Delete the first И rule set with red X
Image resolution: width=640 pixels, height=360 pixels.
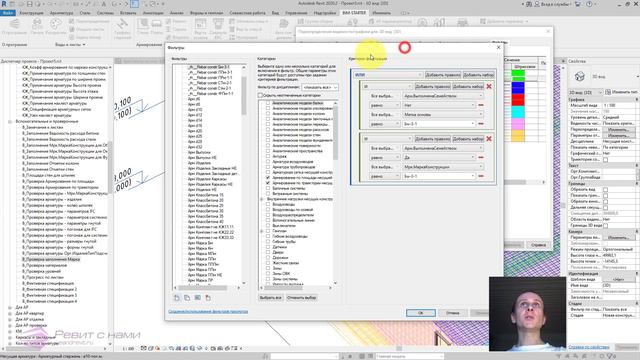click(x=489, y=87)
